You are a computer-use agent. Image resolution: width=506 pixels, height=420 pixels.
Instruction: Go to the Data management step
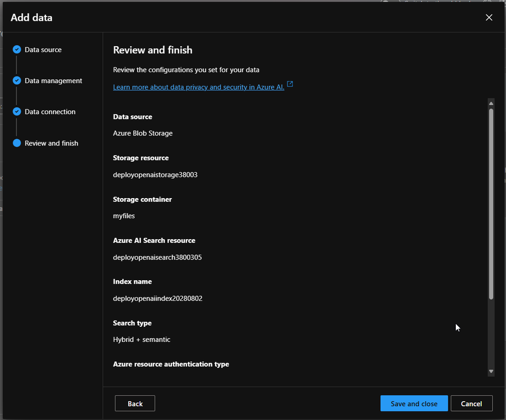pyautogui.click(x=53, y=81)
